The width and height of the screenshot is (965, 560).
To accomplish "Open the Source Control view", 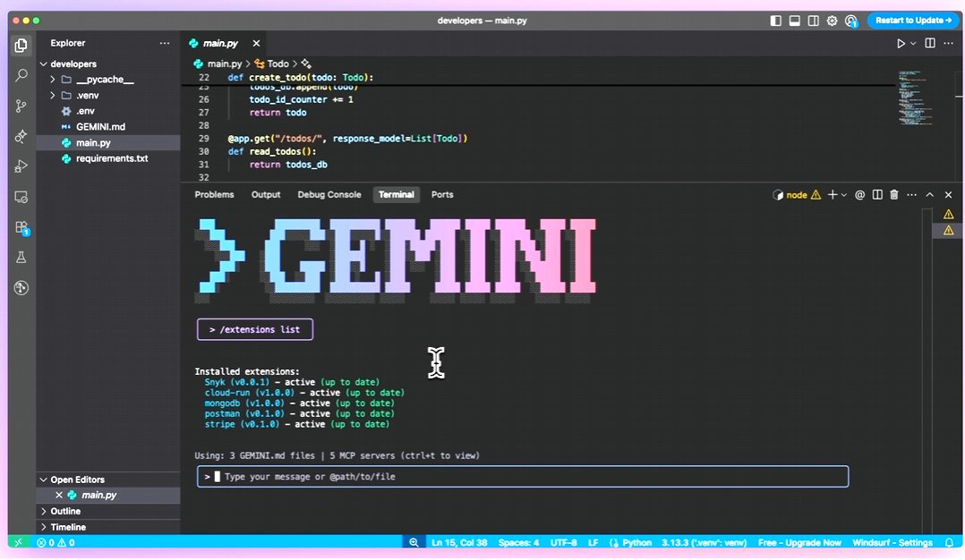I will [x=21, y=106].
